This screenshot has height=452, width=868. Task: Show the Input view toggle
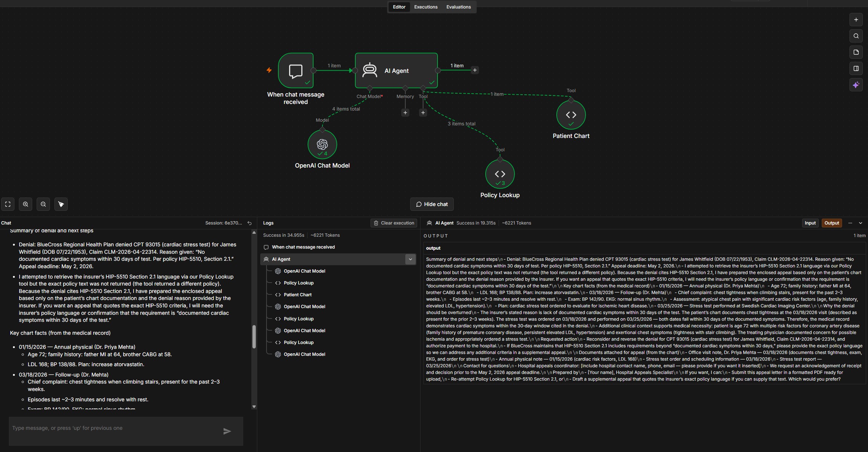810,223
